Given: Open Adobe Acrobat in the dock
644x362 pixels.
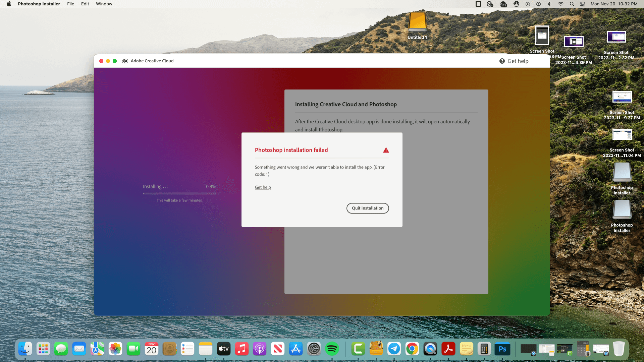Looking at the screenshot, I should point(448,349).
